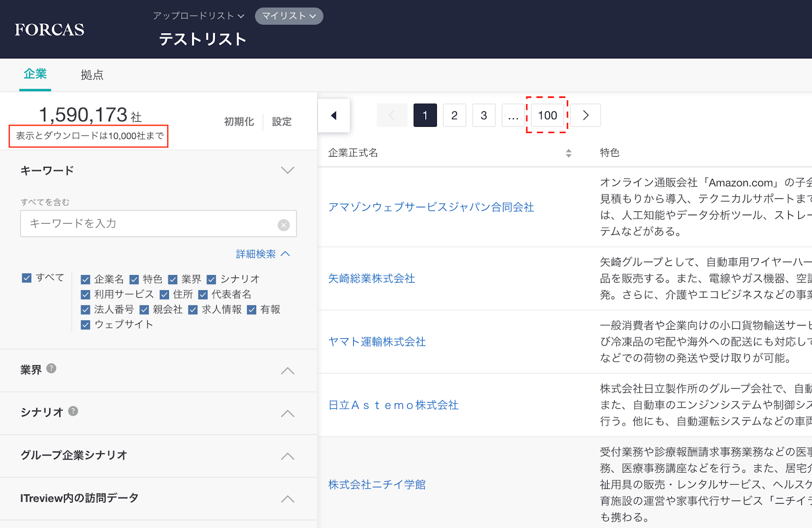Click the keyword input field
This screenshot has width=812, height=528.
(x=150, y=224)
